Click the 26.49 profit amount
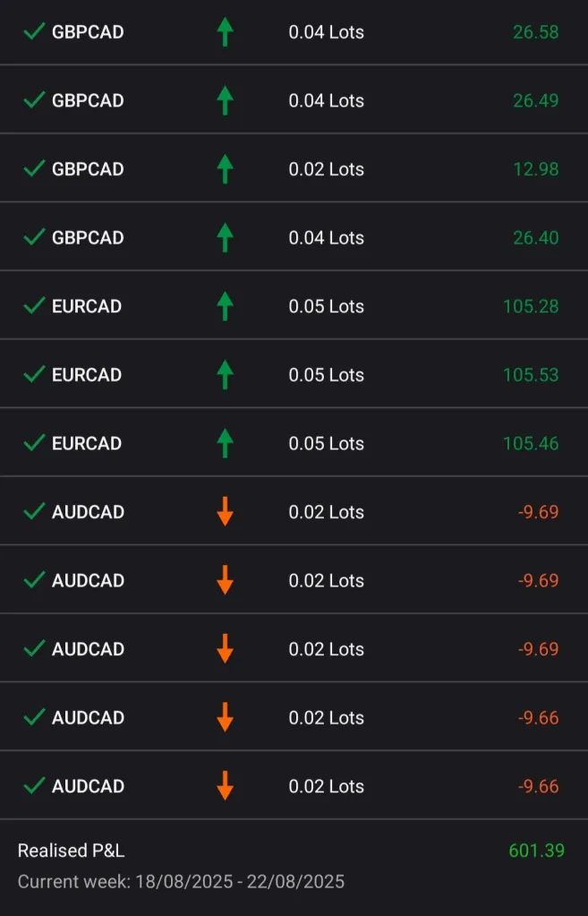588x916 pixels. [535, 100]
